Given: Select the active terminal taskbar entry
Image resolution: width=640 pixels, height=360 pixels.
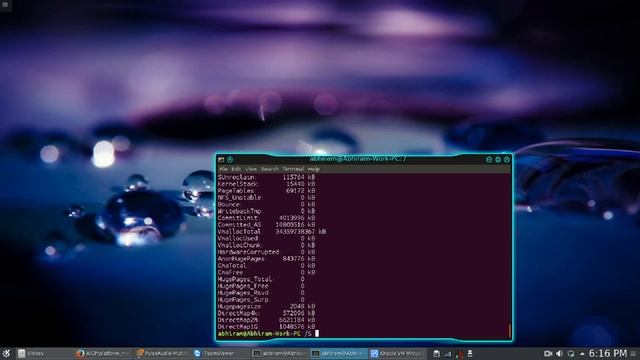Looking at the screenshot, I should click(339, 353).
